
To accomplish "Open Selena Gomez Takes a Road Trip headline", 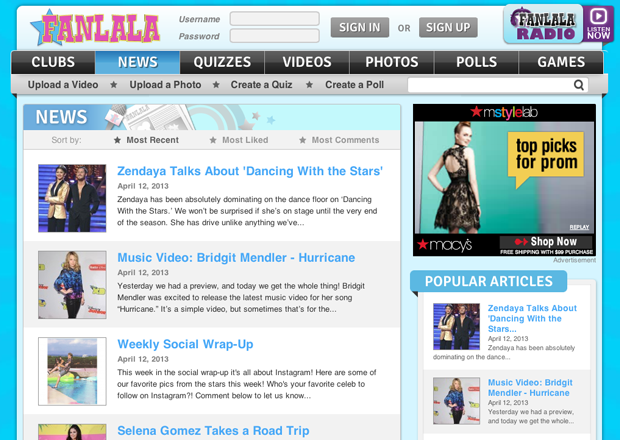I will pos(213,431).
